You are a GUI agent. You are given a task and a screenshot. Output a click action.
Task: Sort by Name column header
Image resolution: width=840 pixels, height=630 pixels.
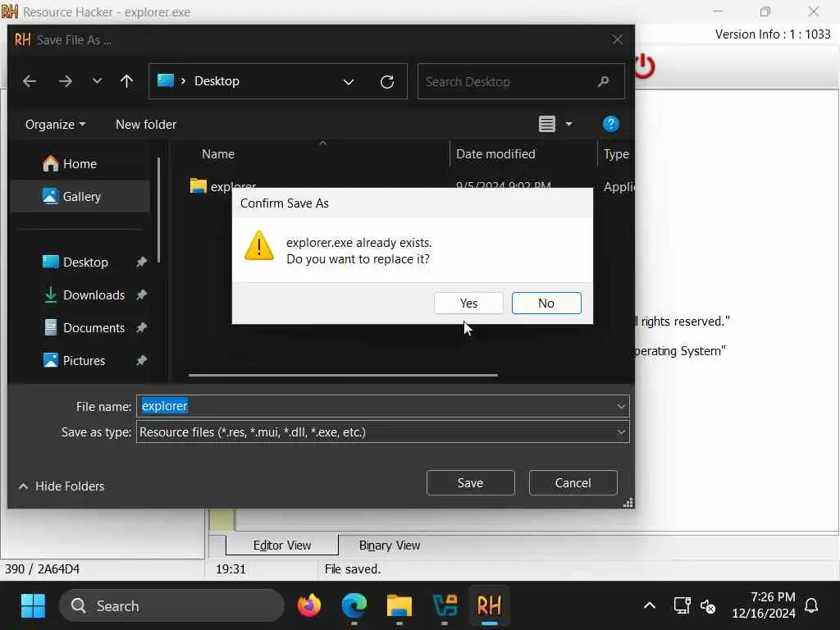[218, 154]
